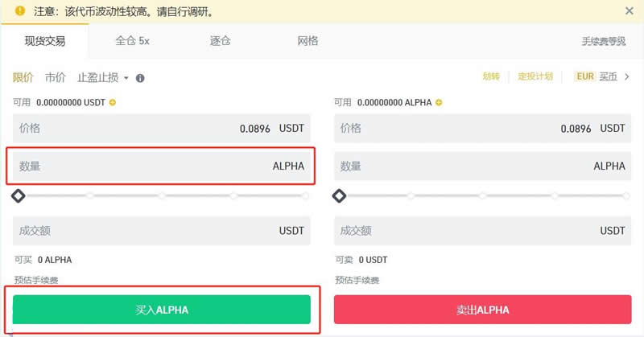Click the 划转 transfer link
The width and height of the screenshot is (644, 337).
pyautogui.click(x=491, y=76)
